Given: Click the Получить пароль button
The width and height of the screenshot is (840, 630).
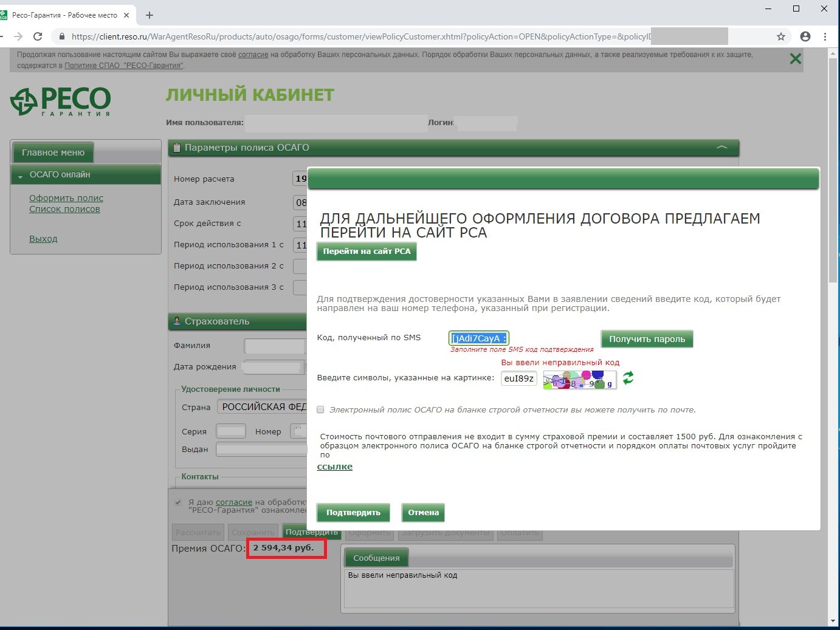Looking at the screenshot, I should [647, 339].
